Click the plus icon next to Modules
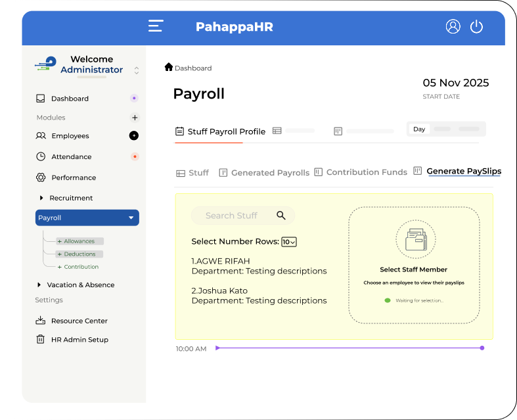 pos(135,118)
